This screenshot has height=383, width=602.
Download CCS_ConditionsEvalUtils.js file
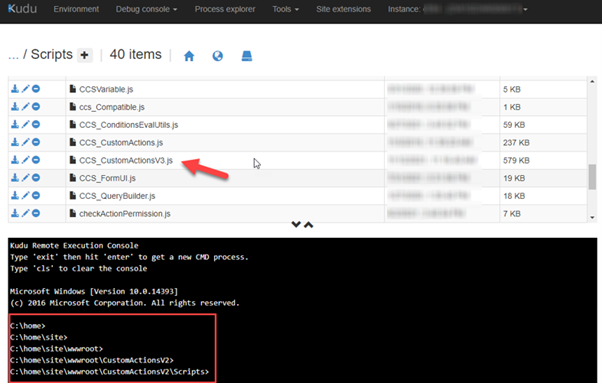coord(15,124)
